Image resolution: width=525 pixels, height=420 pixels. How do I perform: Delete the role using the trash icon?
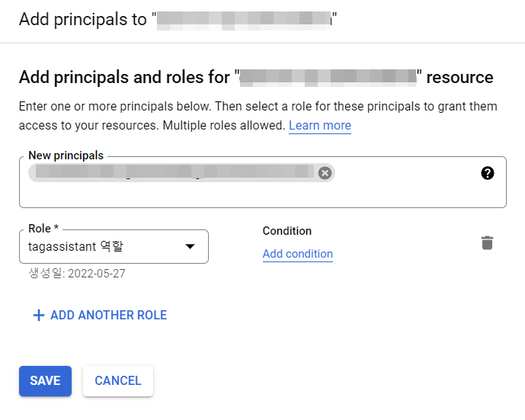coord(487,243)
